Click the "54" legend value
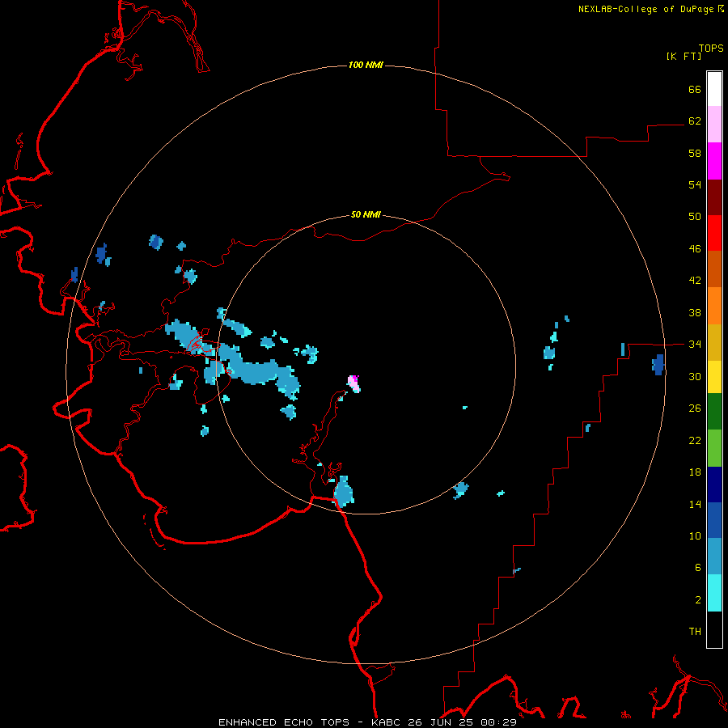This screenshot has height=728, width=728. (695, 184)
